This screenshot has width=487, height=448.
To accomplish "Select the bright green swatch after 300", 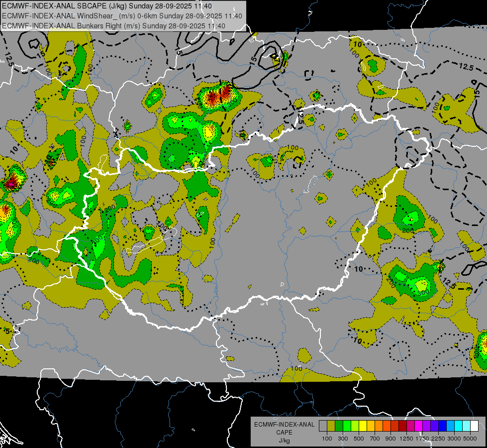I will [x=347, y=426].
